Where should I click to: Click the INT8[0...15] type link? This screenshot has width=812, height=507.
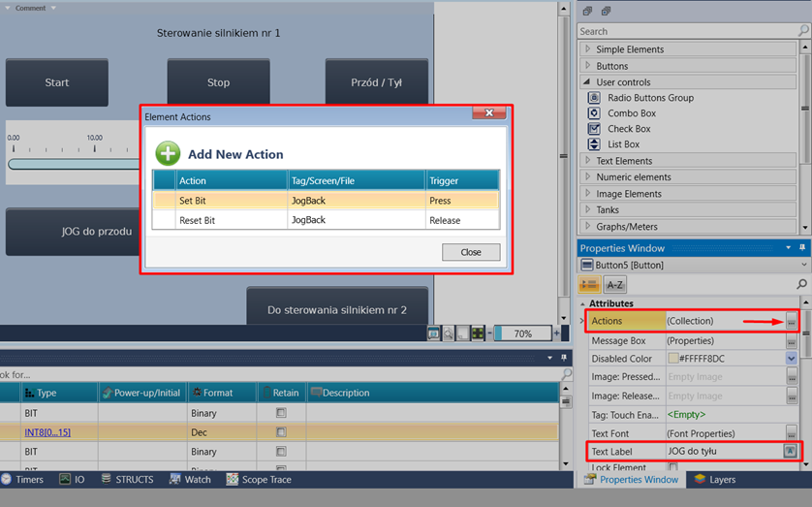47,431
